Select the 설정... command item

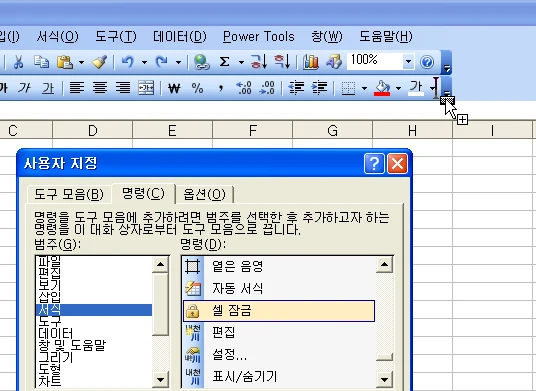tap(279, 355)
